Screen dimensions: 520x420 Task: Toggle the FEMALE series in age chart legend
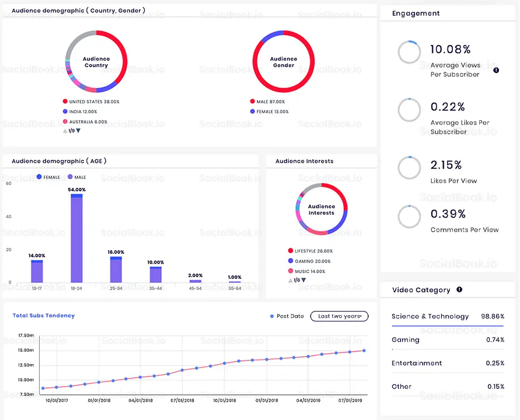coord(48,177)
